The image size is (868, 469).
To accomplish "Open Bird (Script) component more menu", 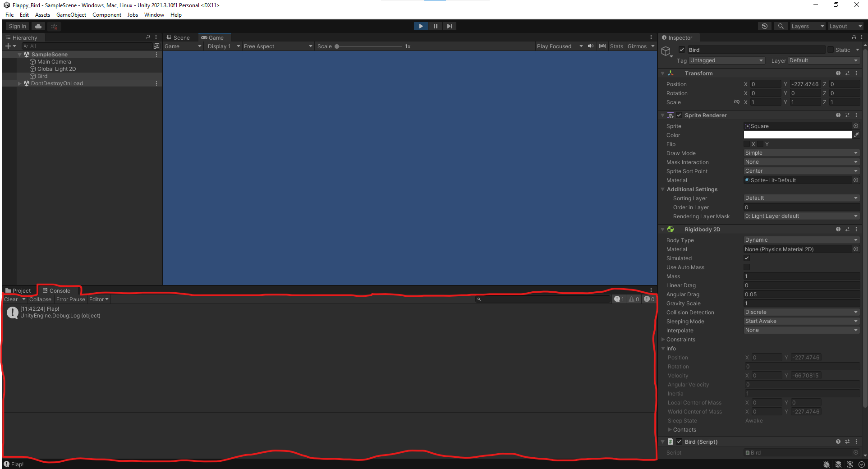I will coord(856,441).
